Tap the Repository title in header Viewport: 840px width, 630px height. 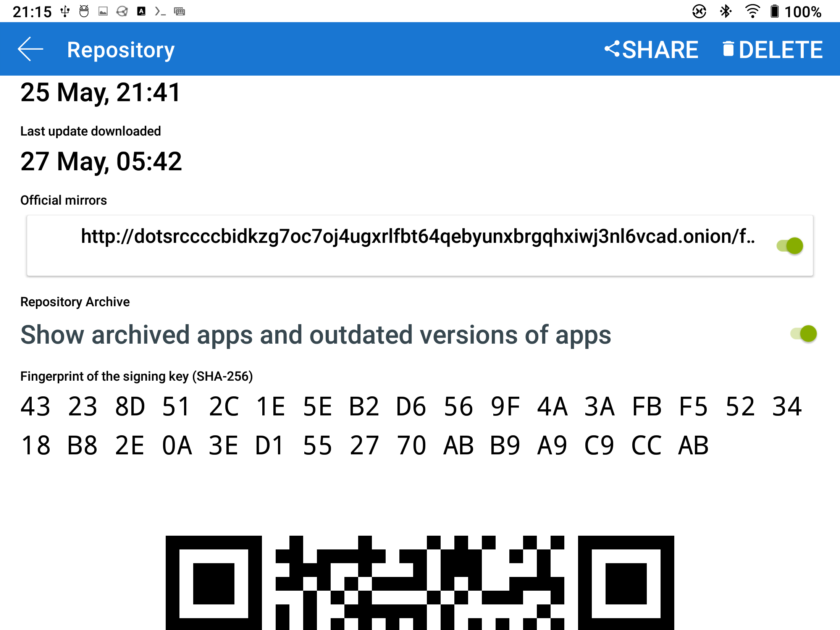click(x=121, y=50)
